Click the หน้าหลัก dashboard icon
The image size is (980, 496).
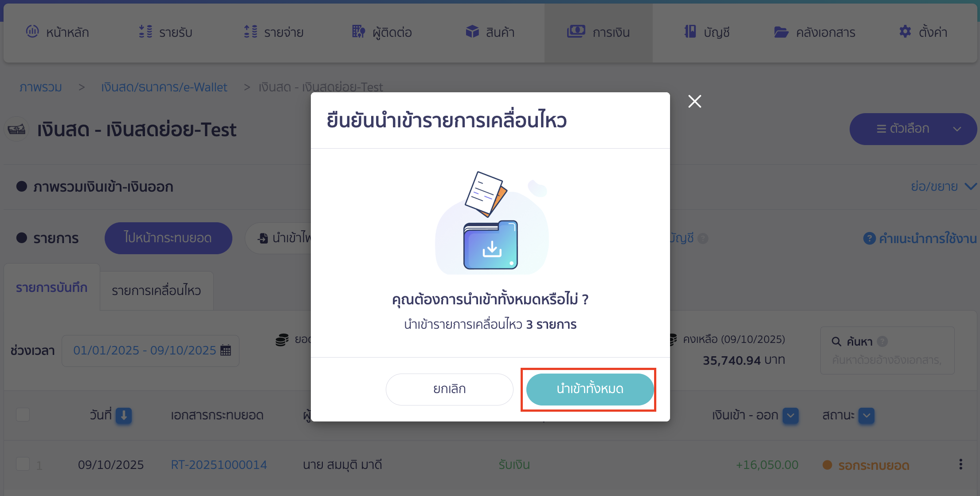pyautogui.click(x=32, y=31)
